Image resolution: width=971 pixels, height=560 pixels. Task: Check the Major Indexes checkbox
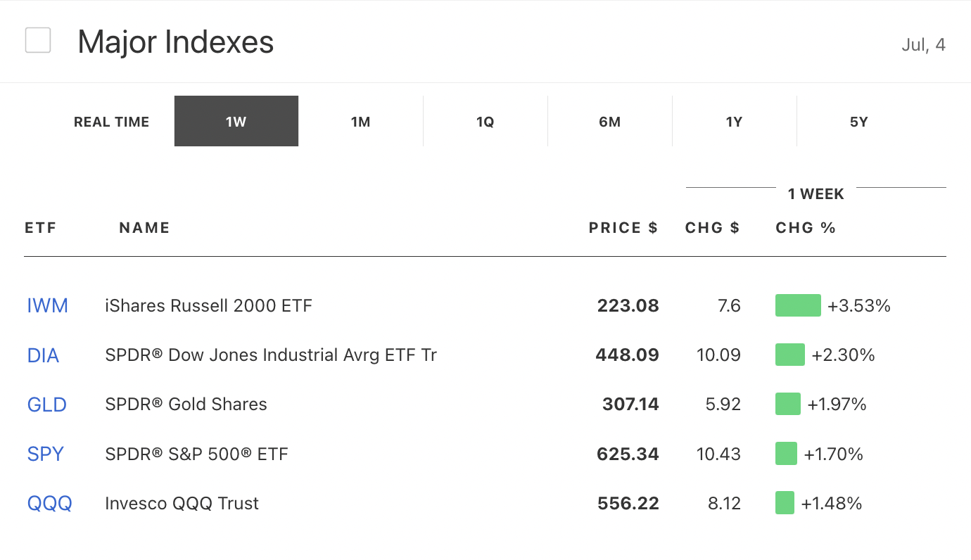(38, 40)
